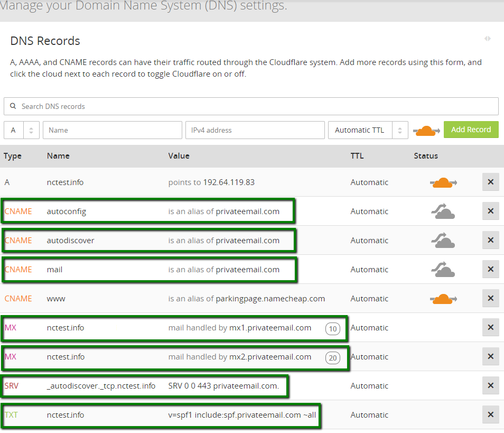Click the Add Record button
Viewport: 504px width, 433px height.
pyautogui.click(x=471, y=130)
